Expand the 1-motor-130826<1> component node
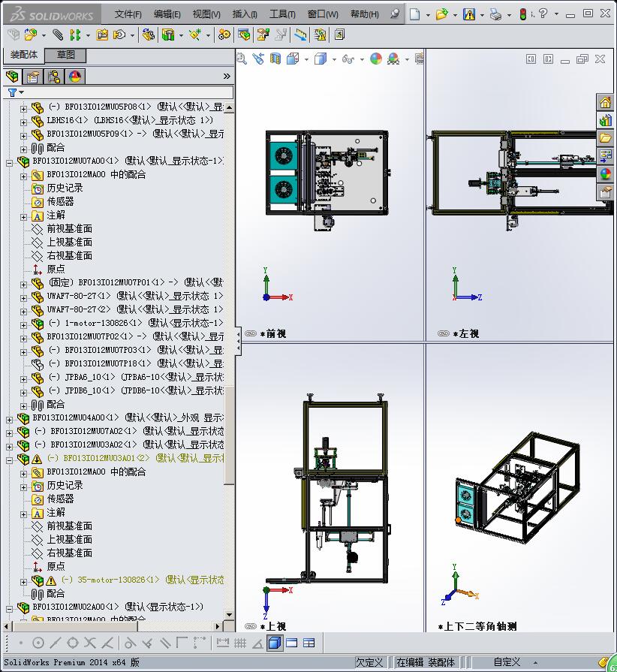Screen dimensions: 617x672 [x=23, y=325]
